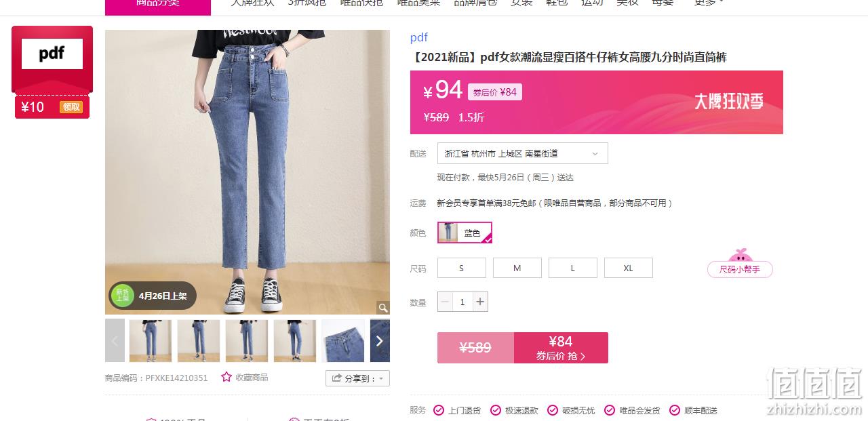Viewport: 868px width, 421px height.
Task: Show next thumbnails with right arrow
Action: pos(380,340)
